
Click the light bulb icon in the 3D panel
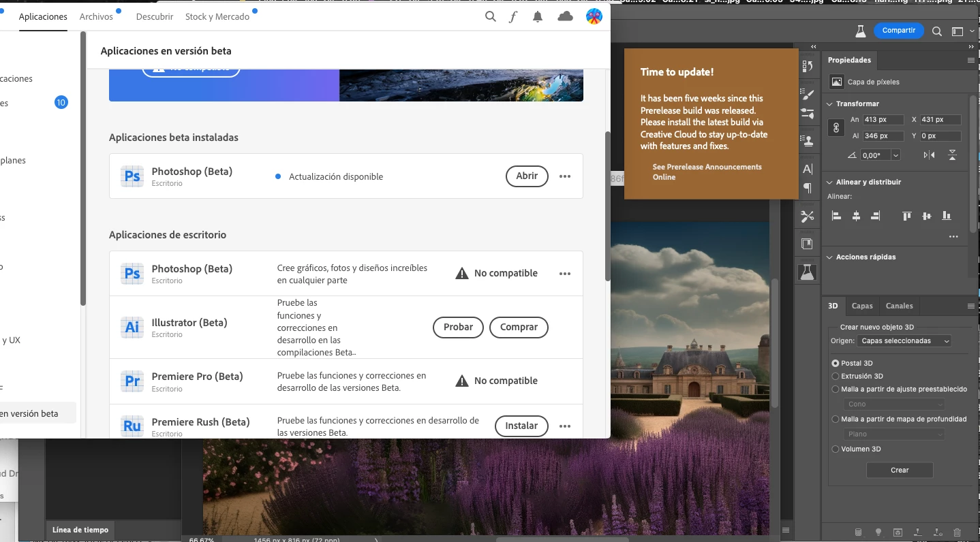(878, 532)
